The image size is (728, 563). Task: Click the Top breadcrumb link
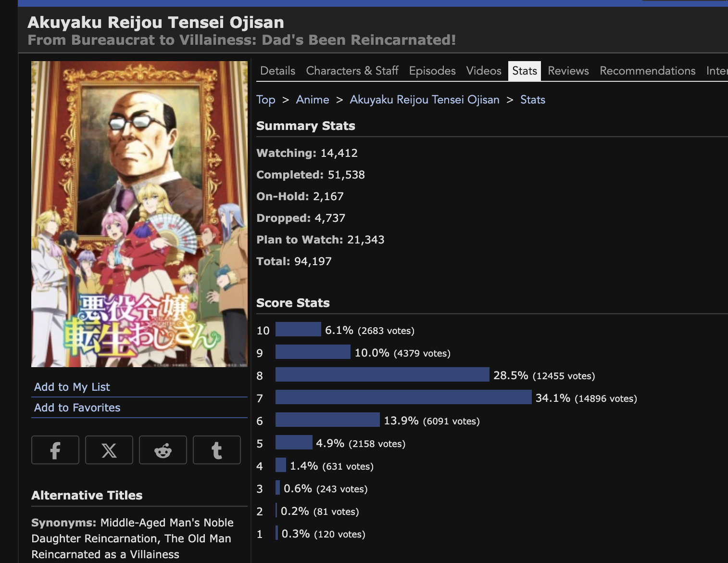pyautogui.click(x=266, y=100)
